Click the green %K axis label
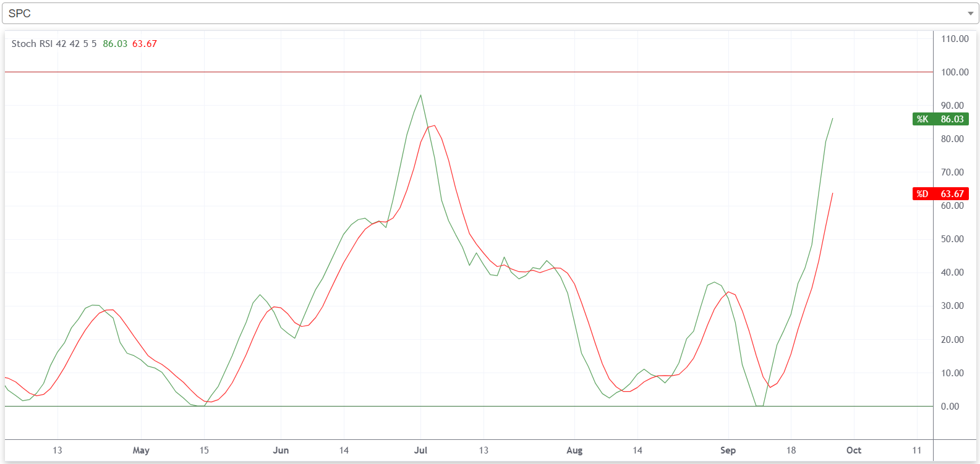Screen dimensions: 980x464 coord(940,119)
